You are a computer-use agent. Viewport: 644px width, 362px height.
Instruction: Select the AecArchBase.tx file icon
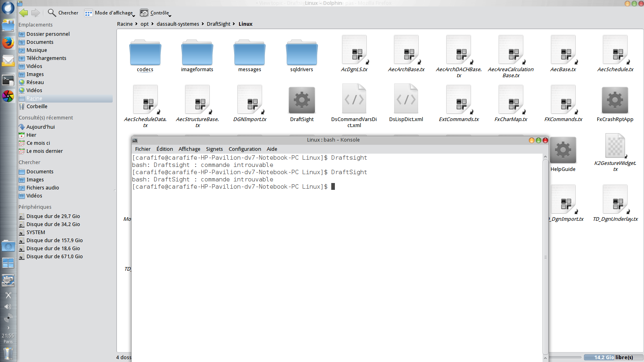407,50
